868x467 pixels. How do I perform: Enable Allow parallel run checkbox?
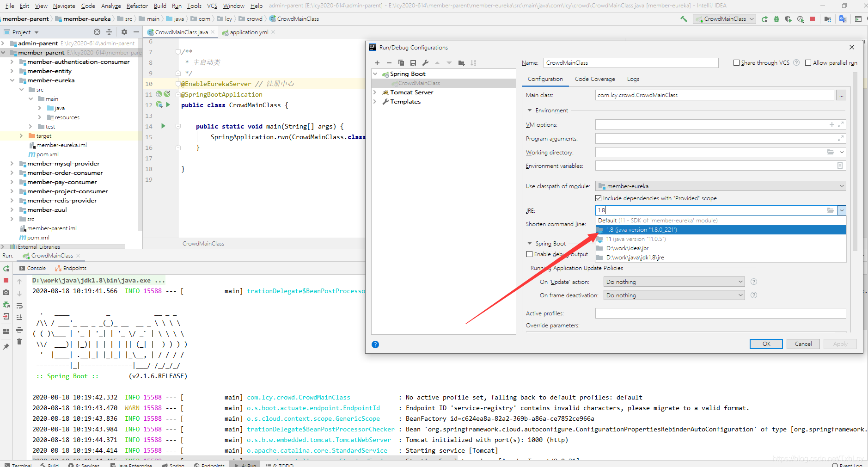tap(808, 63)
